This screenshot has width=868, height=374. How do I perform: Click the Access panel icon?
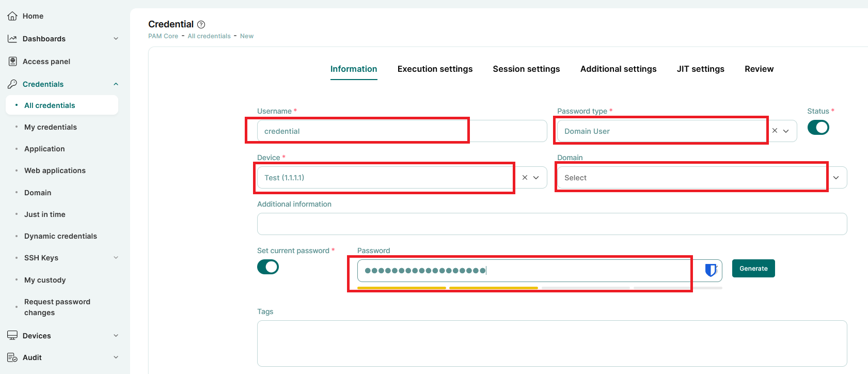[12, 61]
